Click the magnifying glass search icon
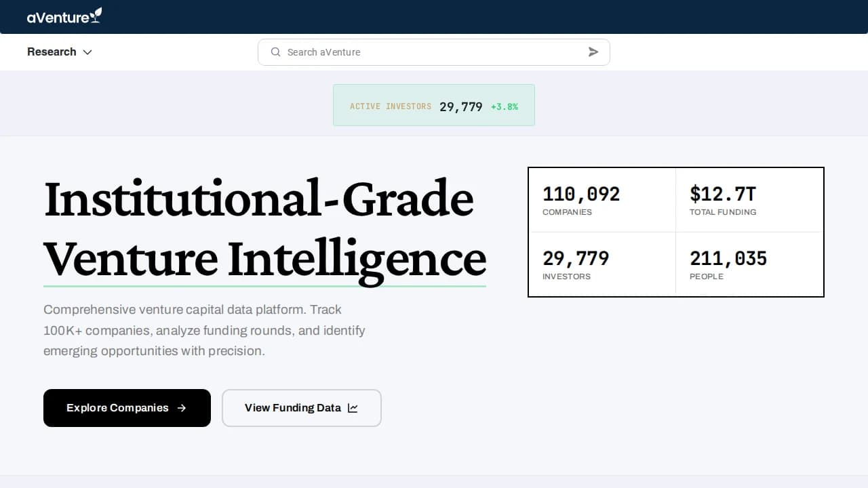This screenshot has width=868, height=488. pos(275,52)
